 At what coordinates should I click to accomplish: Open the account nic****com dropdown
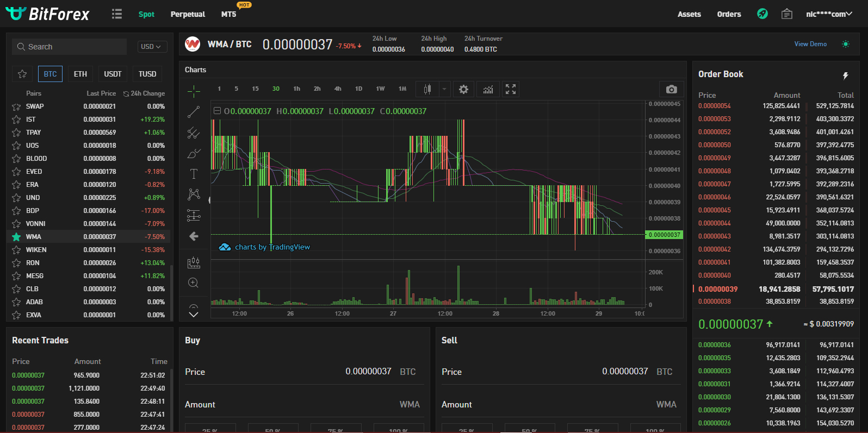coord(829,14)
